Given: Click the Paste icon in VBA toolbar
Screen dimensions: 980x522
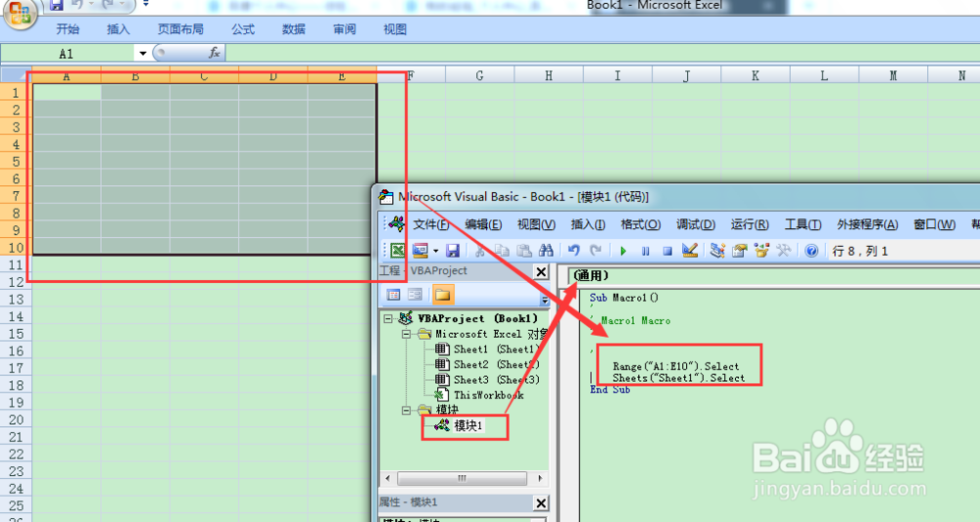Looking at the screenshot, I should (x=523, y=251).
